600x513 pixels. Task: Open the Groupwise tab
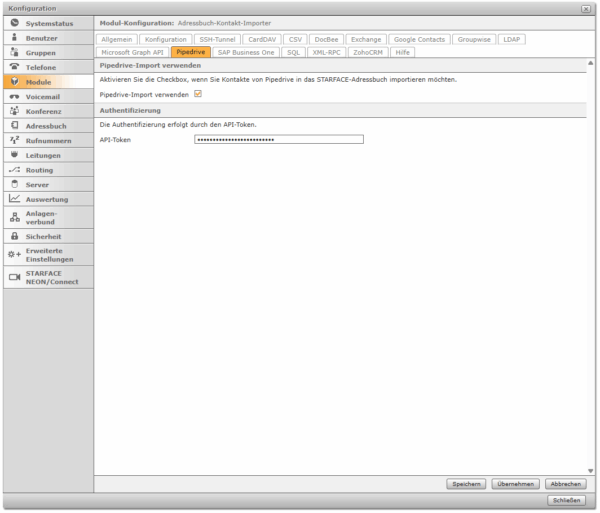(x=474, y=39)
